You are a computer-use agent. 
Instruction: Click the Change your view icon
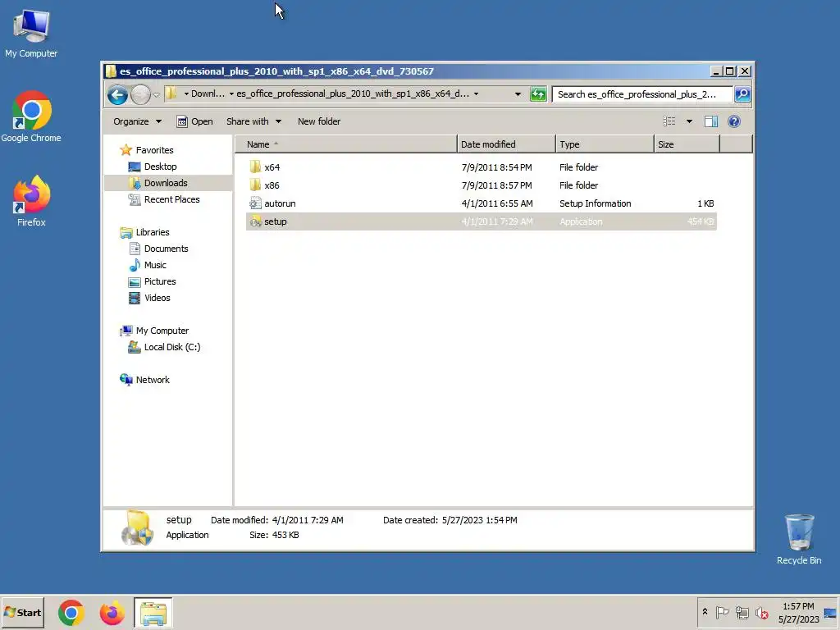669,121
